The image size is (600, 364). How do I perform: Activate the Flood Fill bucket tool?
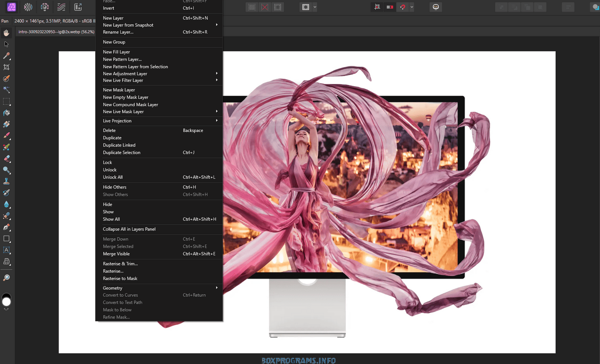[x=6, y=113]
